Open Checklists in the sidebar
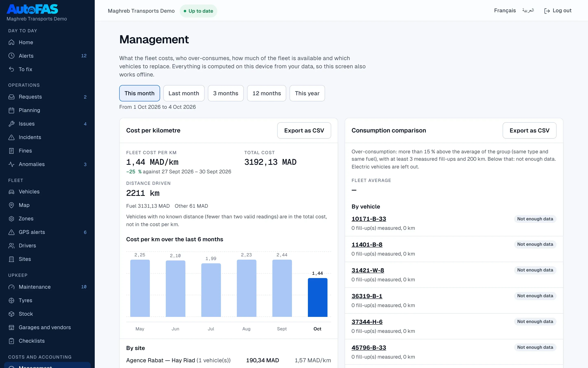This screenshot has width=588, height=368. coord(47,341)
